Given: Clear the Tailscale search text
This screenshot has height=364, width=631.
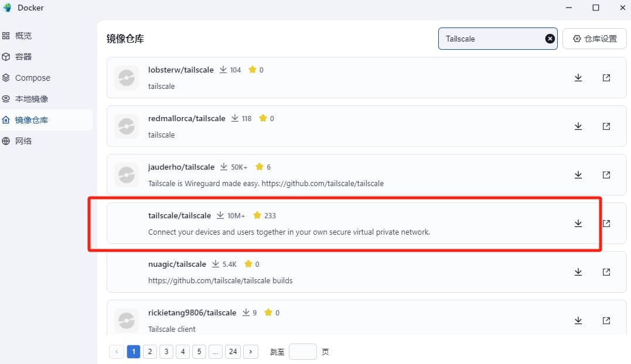Looking at the screenshot, I should (x=550, y=39).
